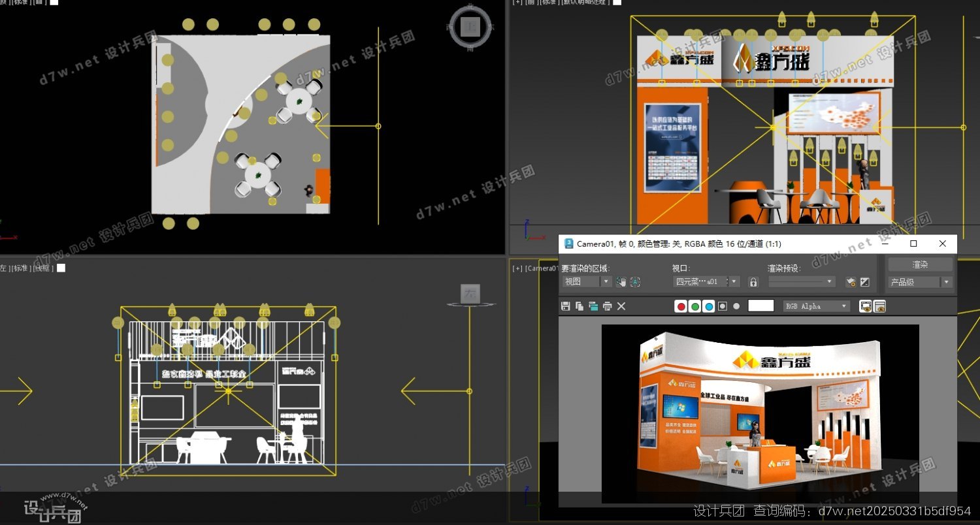
Task: Open the area to render dropdown showing 视图
Action: pyautogui.click(x=587, y=281)
